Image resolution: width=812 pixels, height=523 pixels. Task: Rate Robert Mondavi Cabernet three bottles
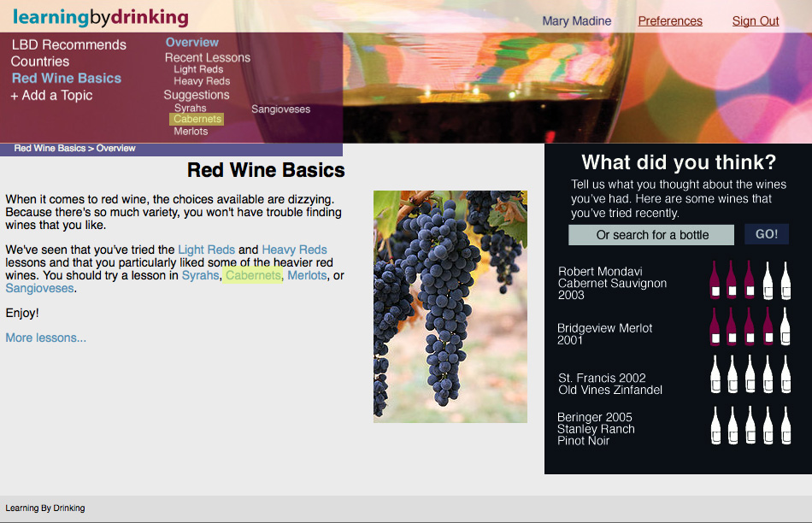[x=750, y=280]
